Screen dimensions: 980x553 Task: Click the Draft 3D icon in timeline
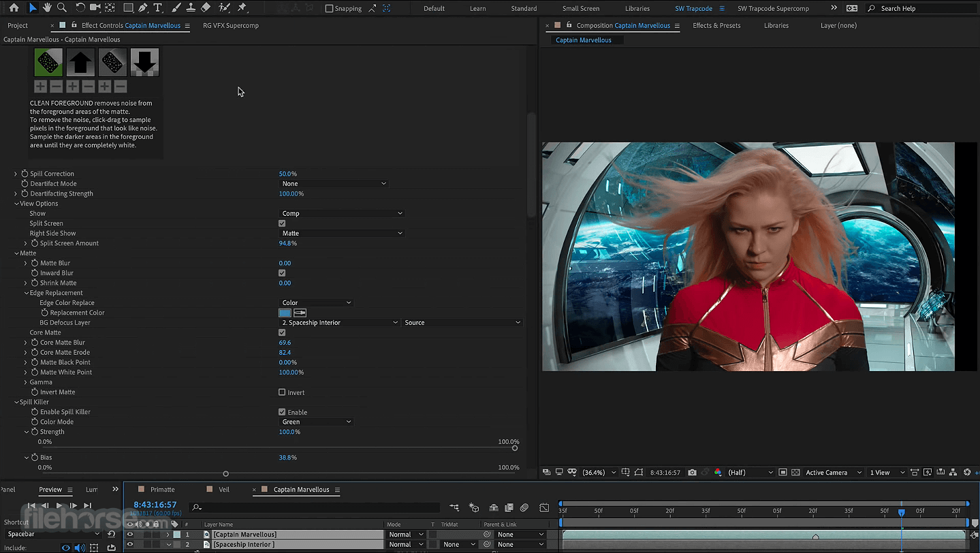click(474, 507)
